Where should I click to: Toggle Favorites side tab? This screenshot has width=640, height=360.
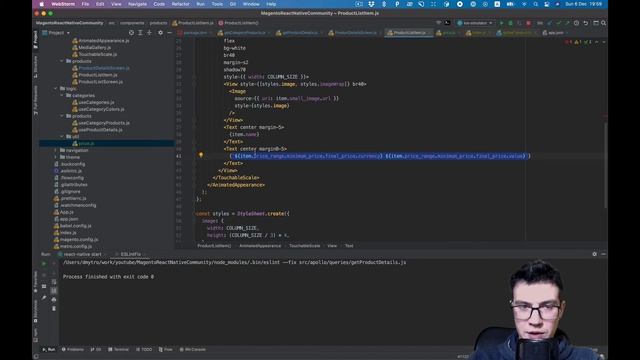coord(36,283)
